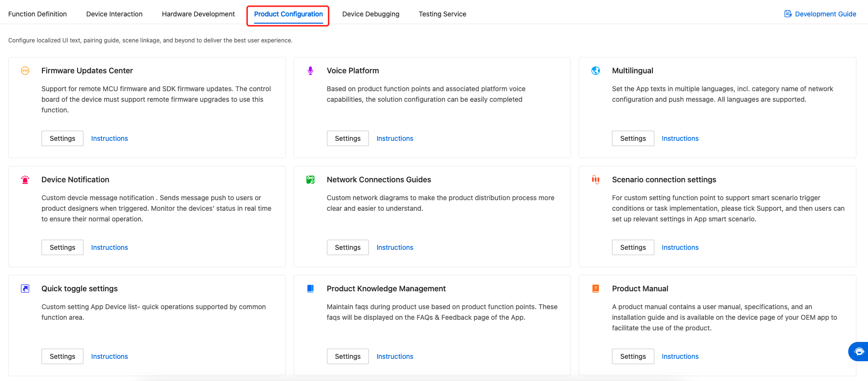Click the Firmware Updates Center OTA icon

coord(25,71)
